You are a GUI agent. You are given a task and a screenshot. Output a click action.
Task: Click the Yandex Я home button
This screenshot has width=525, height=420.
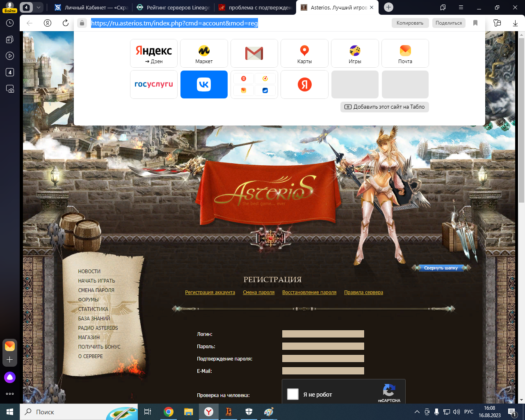(x=48, y=23)
